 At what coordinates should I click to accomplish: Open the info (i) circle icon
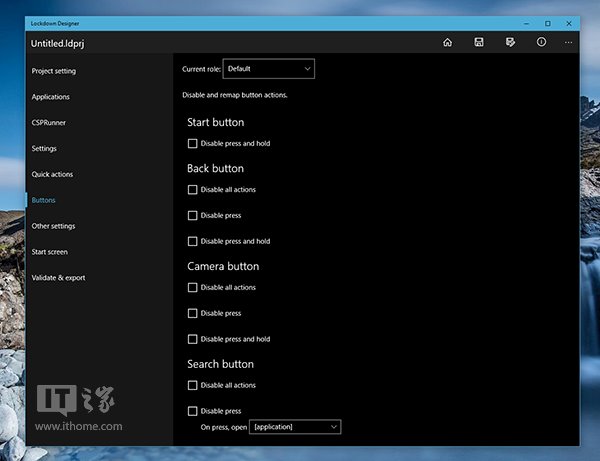541,42
